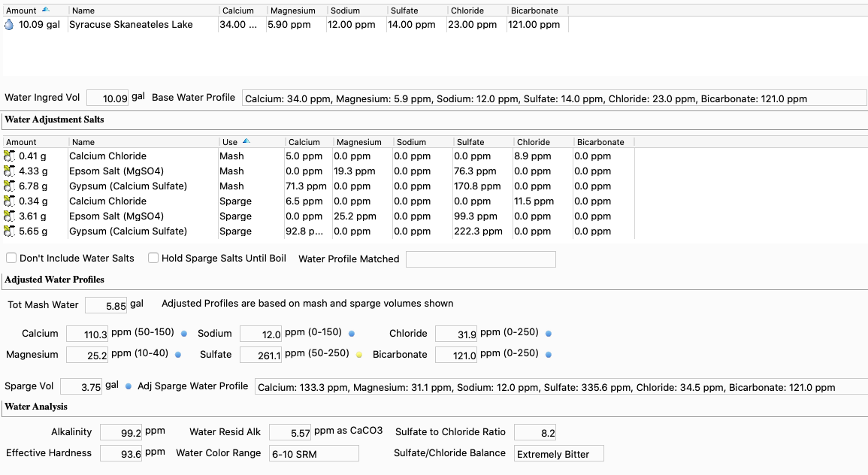Click the Effective Hardness 93.6 field

point(121,453)
